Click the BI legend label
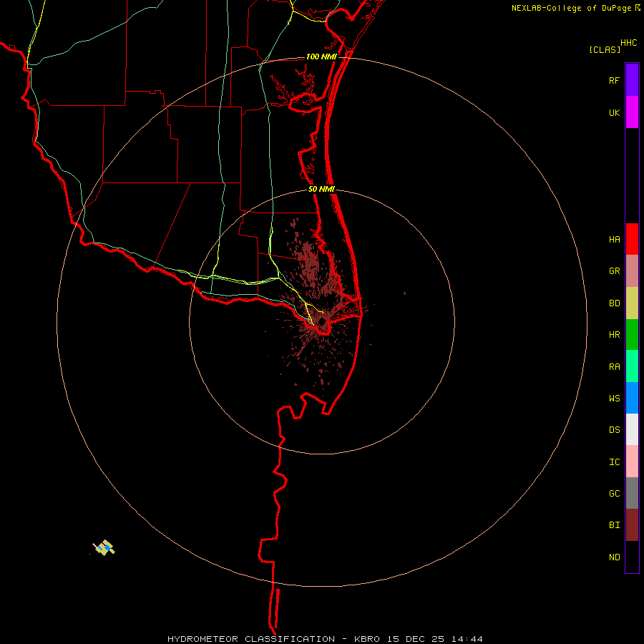Viewport: 644px width, 644px height. pyautogui.click(x=614, y=525)
